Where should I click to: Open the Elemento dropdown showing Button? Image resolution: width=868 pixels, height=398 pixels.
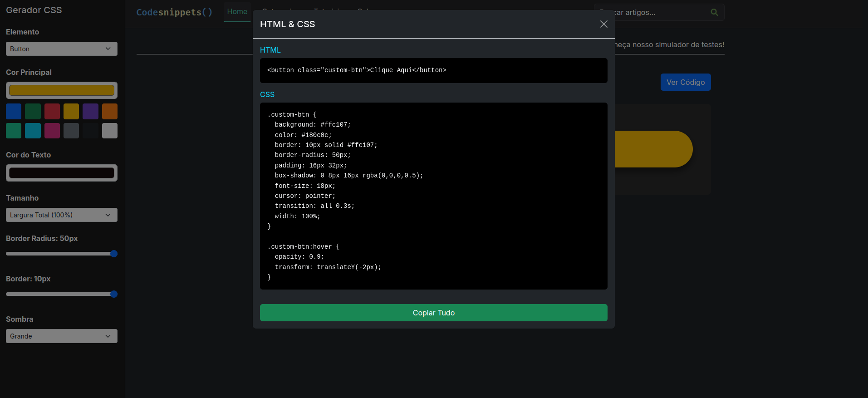click(62, 49)
